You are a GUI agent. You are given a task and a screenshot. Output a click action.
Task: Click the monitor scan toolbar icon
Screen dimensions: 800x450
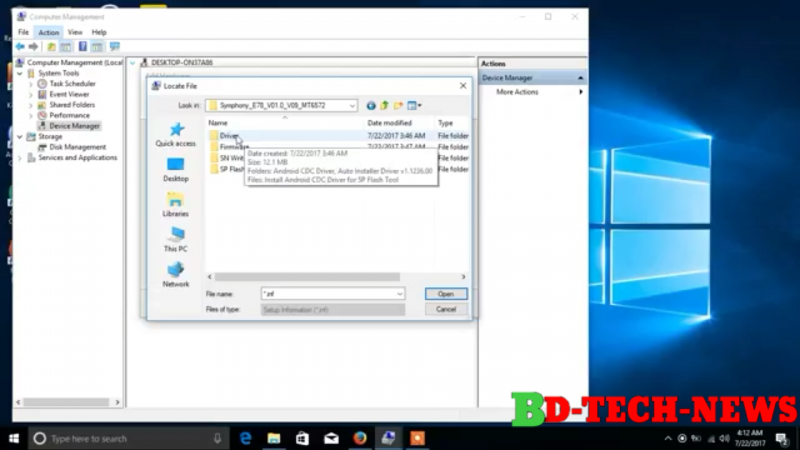click(x=115, y=47)
